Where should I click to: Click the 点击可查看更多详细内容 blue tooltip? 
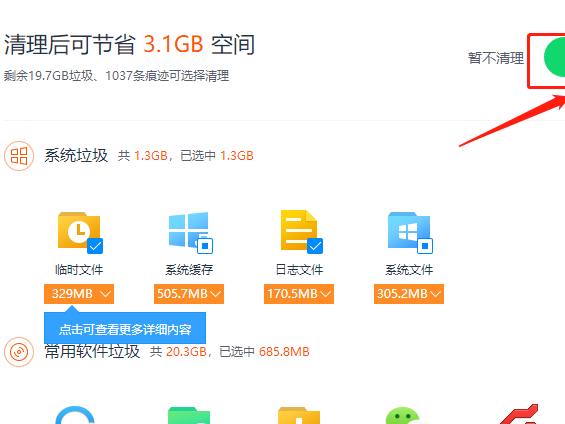[x=125, y=329]
